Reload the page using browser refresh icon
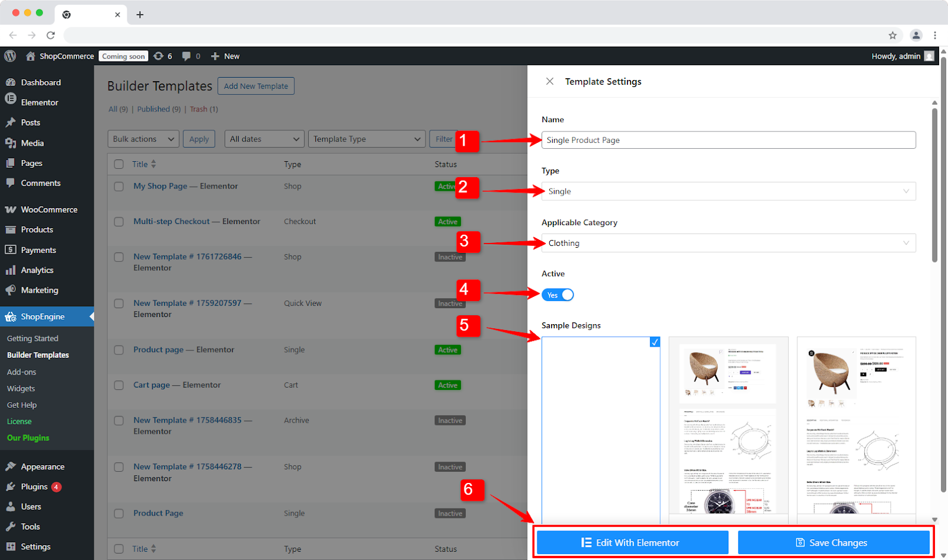This screenshot has width=948, height=560. click(x=51, y=35)
